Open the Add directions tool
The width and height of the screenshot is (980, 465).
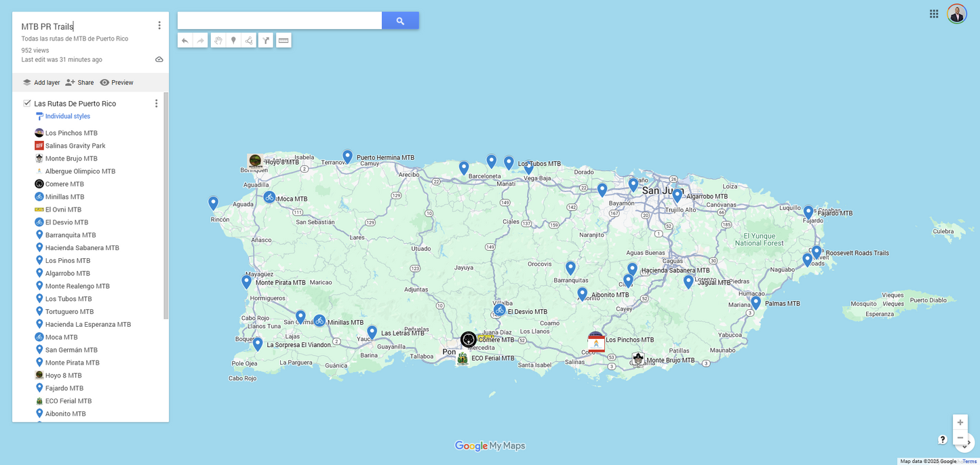[265, 40]
